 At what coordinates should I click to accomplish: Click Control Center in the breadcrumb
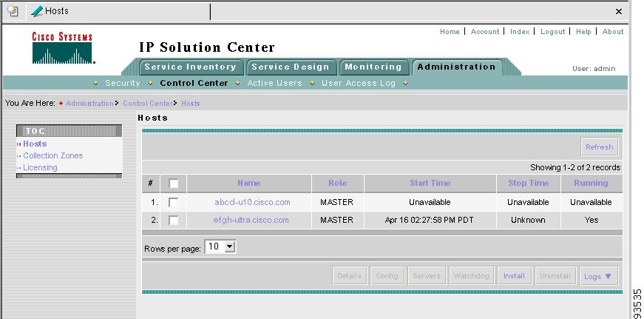[x=148, y=104]
